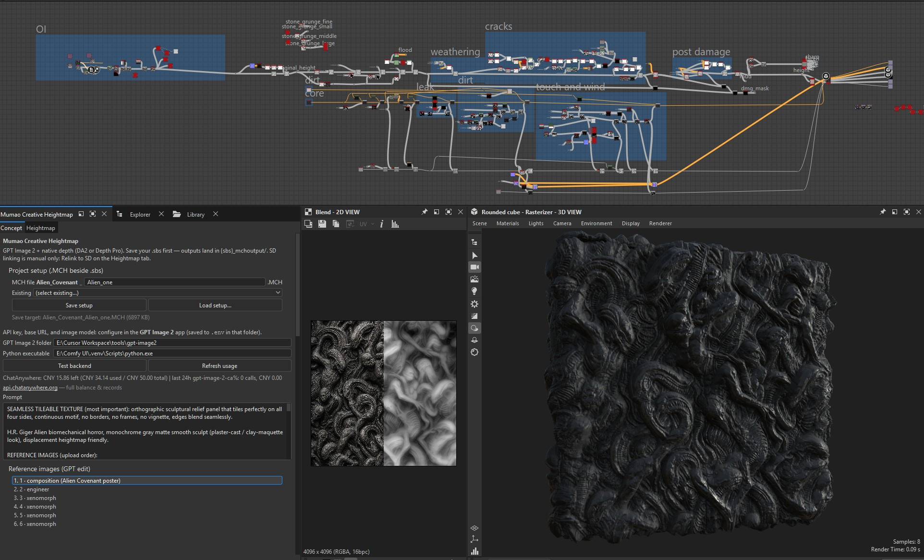
Task: Copy the 2D view image to clipboard
Action: coord(336,224)
